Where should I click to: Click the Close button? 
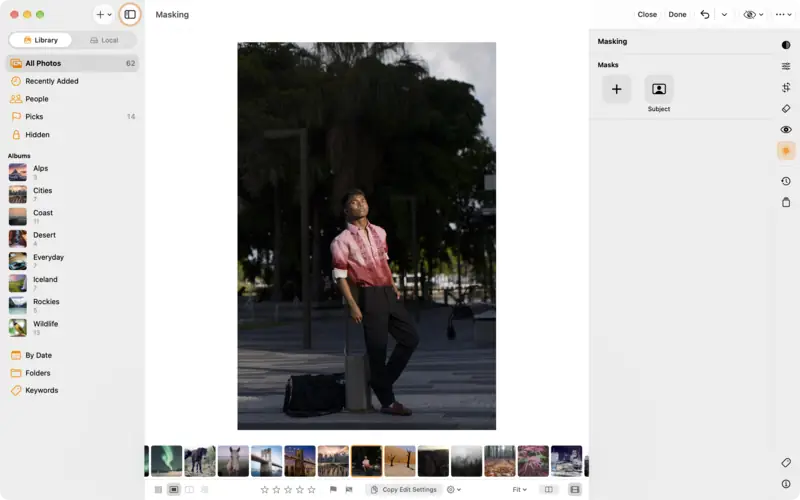(x=647, y=14)
